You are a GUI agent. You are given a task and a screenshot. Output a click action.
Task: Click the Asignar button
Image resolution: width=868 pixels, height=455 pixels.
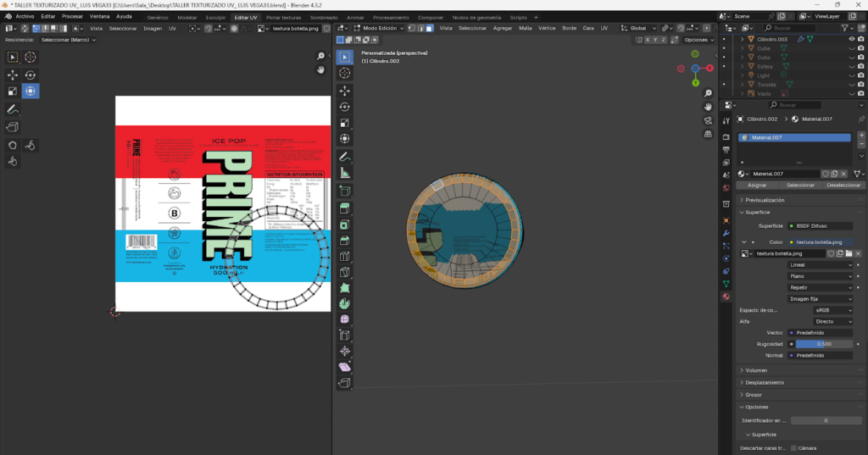click(x=757, y=186)
